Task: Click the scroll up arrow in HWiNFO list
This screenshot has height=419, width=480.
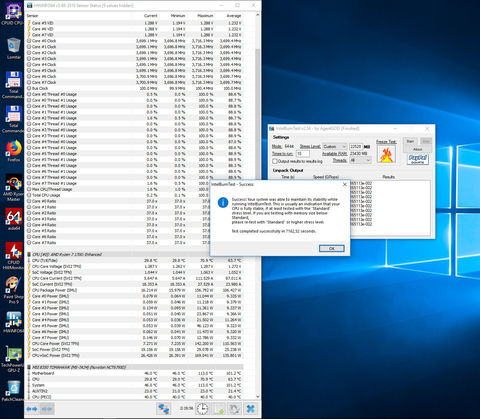Action: click(258, 15)
